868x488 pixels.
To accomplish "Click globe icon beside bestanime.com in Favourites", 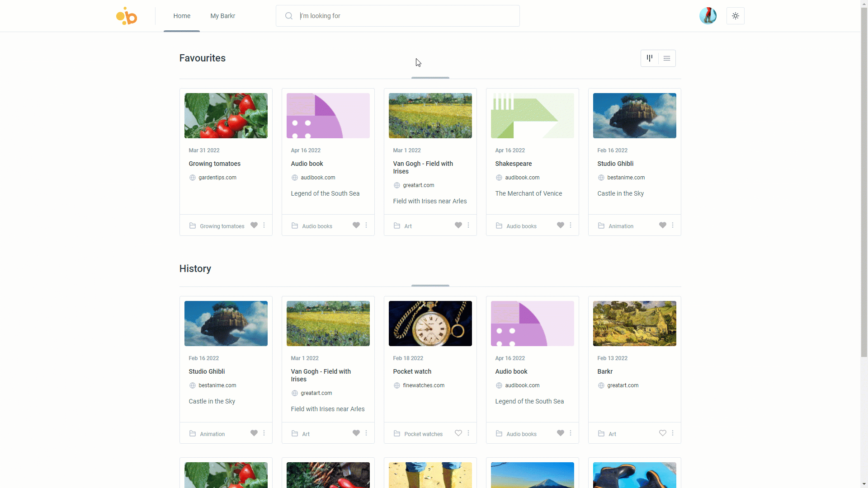I will [601, 178].
